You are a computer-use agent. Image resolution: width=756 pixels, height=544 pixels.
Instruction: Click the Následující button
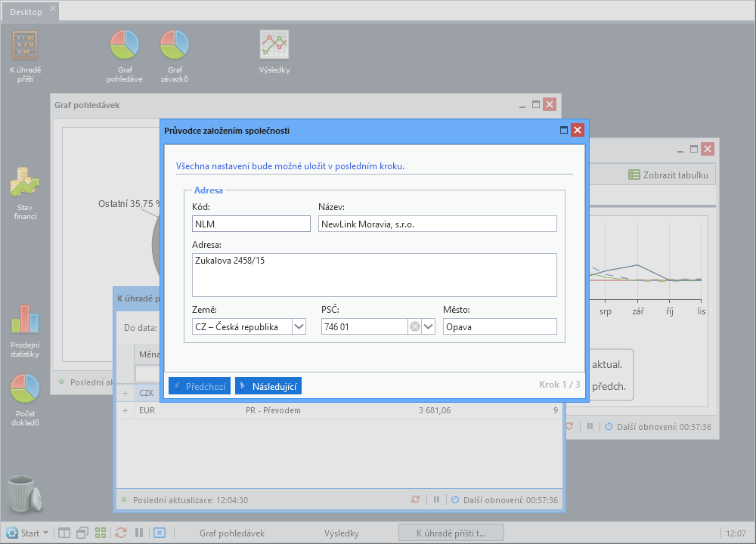268,386
